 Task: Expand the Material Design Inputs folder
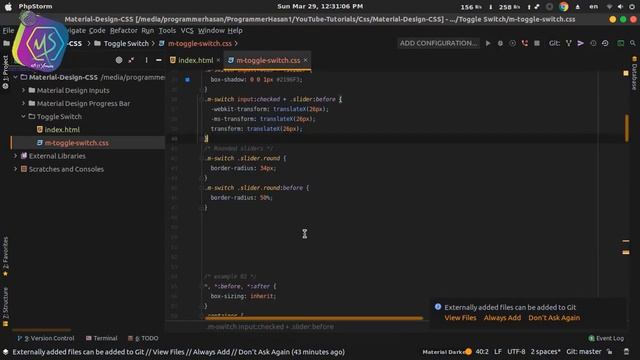[x=23, y=90]
